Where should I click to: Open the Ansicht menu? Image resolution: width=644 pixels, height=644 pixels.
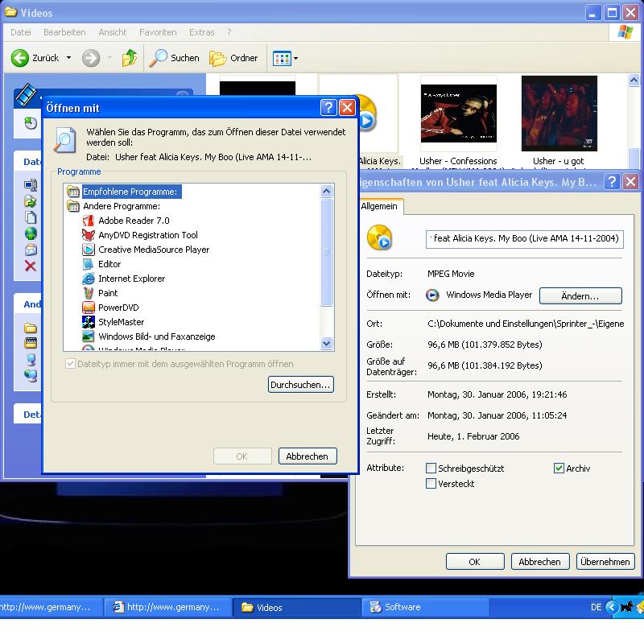click(x=112, y=32)
